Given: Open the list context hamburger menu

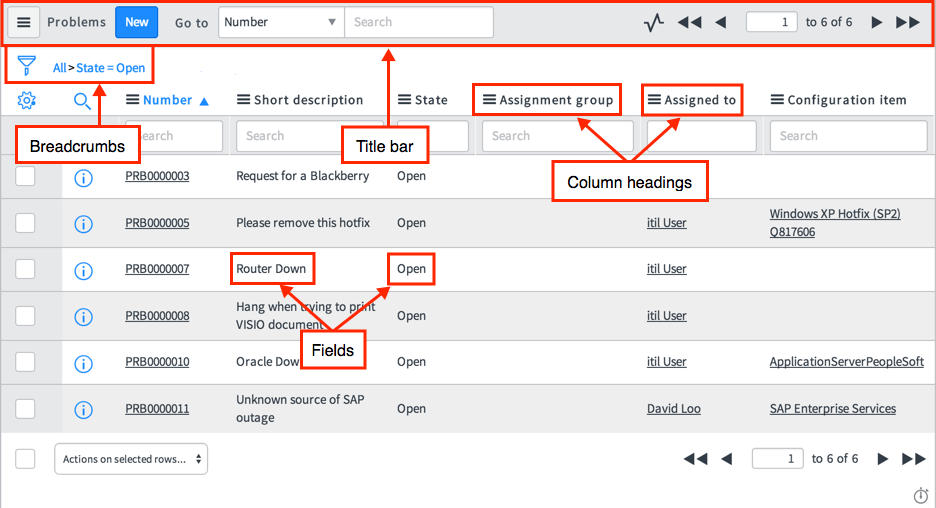Looking at the screenshot, I should 24,22.
